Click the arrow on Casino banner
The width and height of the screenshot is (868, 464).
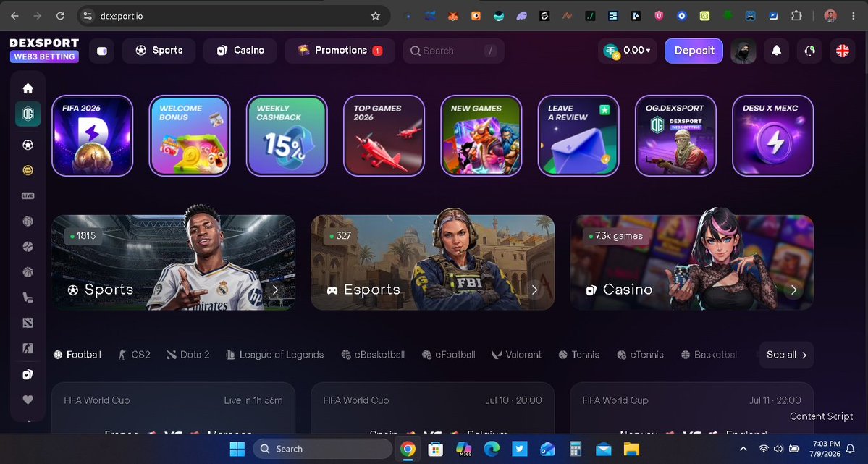pos(793,290)
